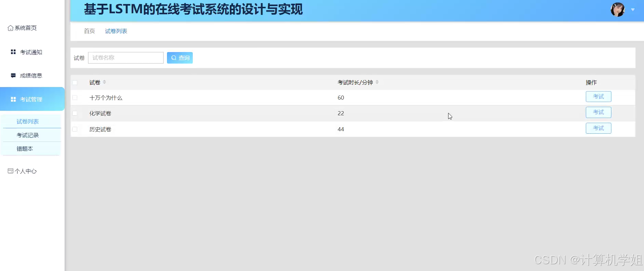Click the grid icon beside 考试管理
Screen dimensions: 644x271
coord(13,99)
